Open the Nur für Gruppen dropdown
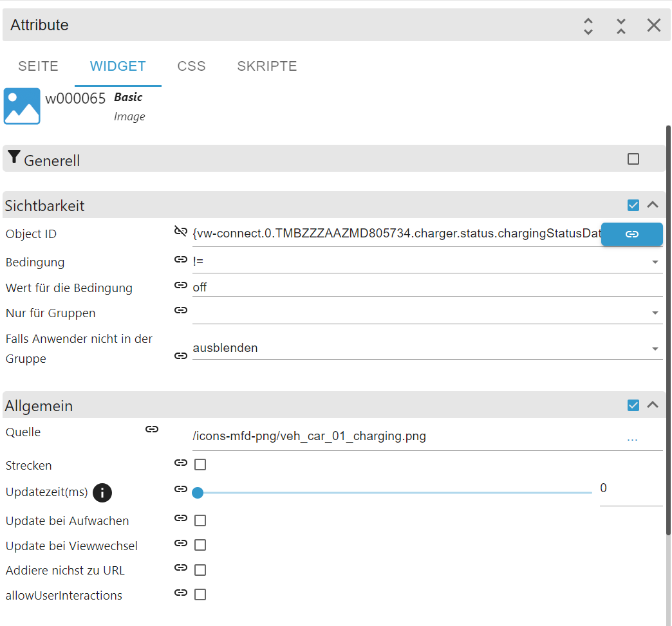Image resolution: width=672 pixels, height=626 pixels. pyautogui.click(x=655, y=313)
